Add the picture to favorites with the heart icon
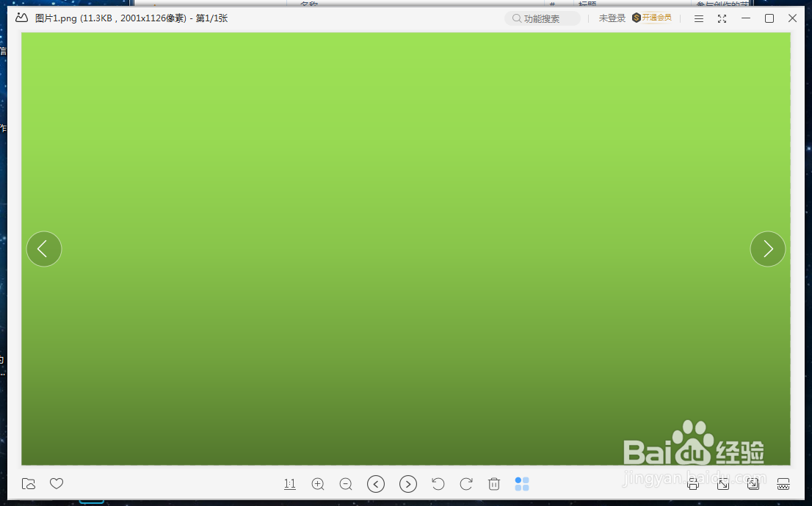 click(x=57, y=483)
